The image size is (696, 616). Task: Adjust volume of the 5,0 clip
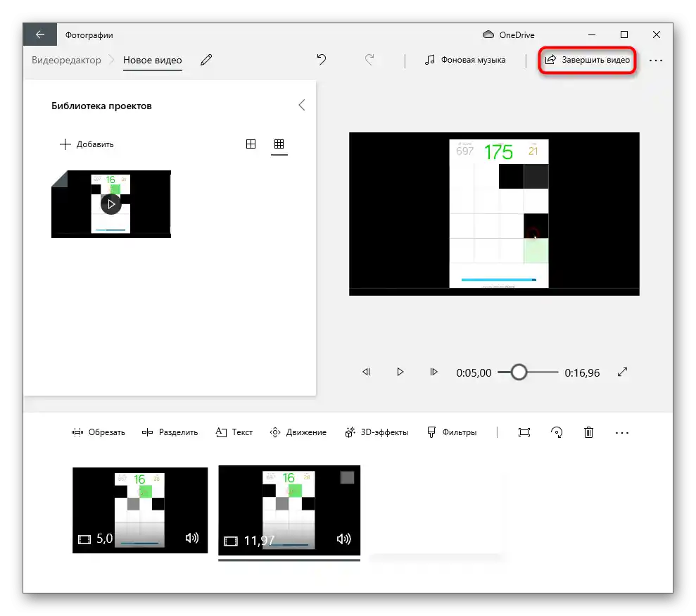coord(191,539)
